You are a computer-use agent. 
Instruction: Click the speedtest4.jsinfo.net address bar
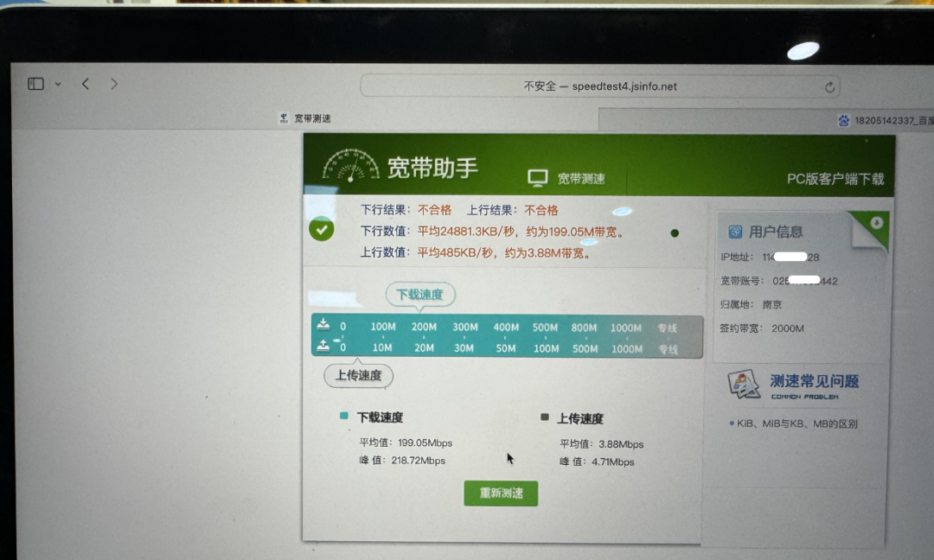(x=599, y=86)
